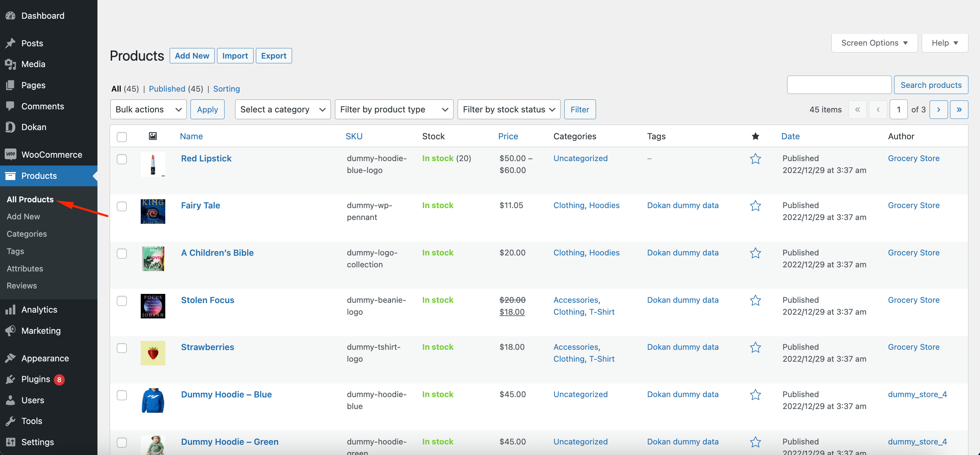The height and width of the screenshot is (455, 980).
Task: Open the A Children's Bible product link
Action: click(x=217, y=253)
